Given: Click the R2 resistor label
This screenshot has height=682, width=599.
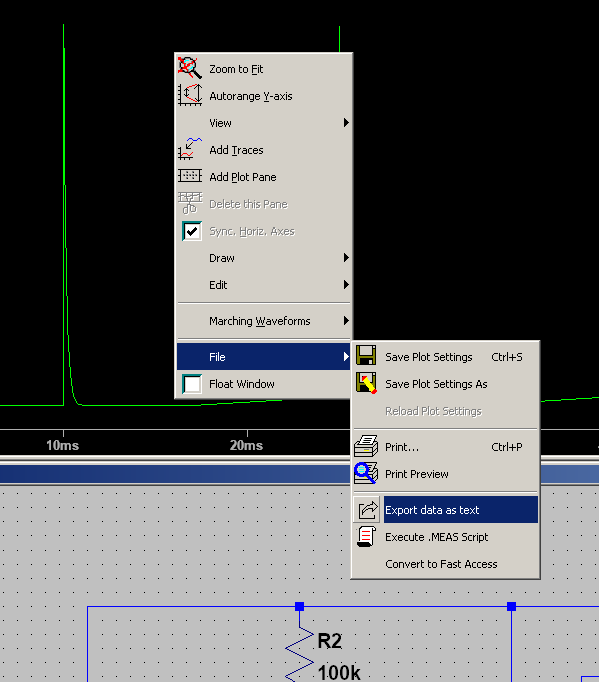Looking at the screenshot, I should pos(330,641).
